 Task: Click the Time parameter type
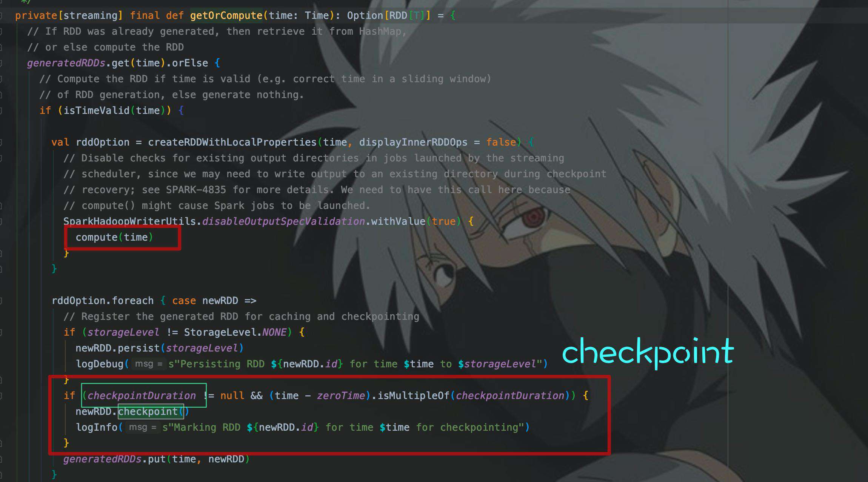[317, 15]
